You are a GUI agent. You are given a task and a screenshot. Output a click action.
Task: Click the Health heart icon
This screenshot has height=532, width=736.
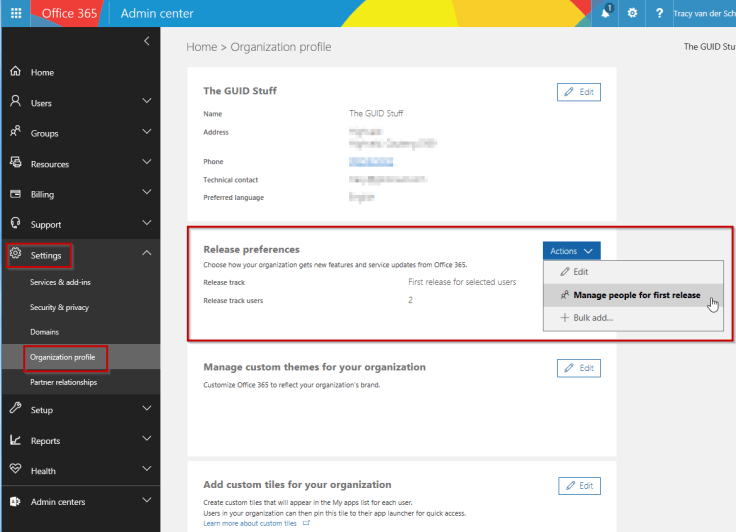[15, 470]
